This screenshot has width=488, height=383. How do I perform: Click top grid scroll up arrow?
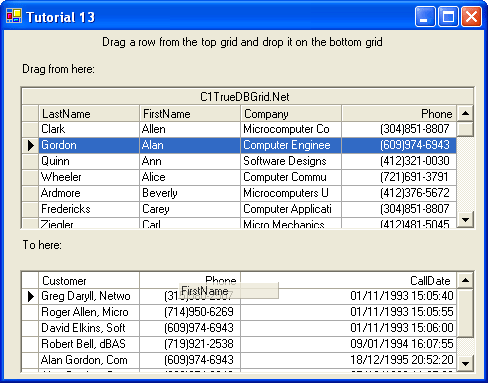(465, 114)
